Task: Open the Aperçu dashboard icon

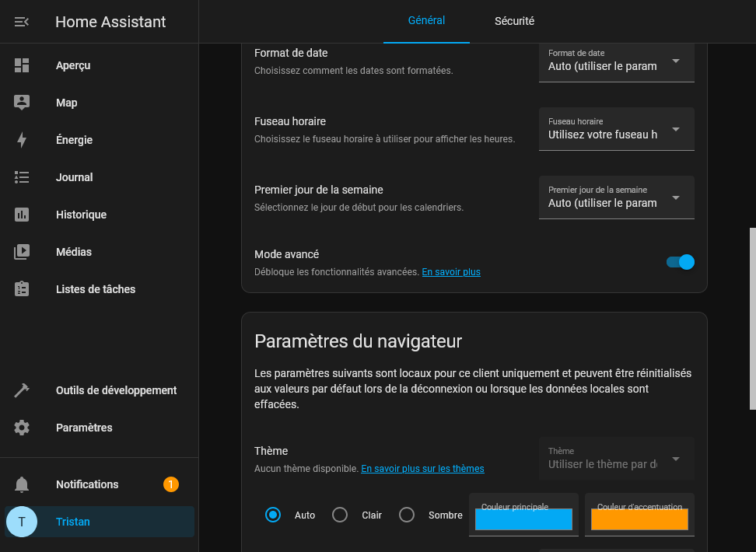Action: coord(22,65)
